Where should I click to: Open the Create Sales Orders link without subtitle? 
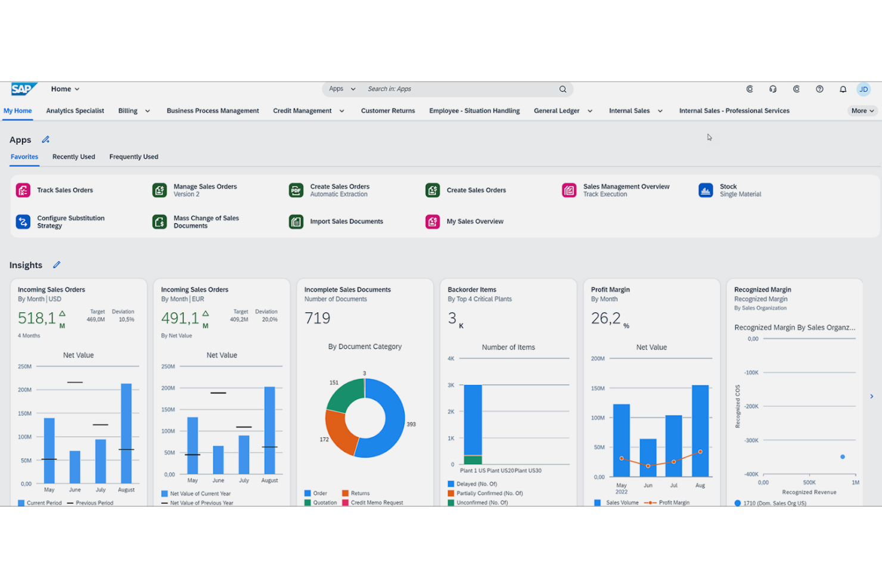point(476,190)
